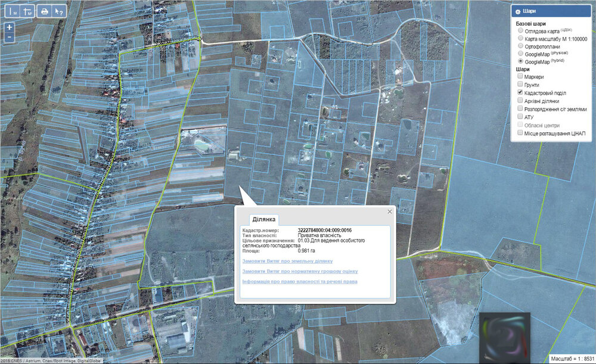Enable the Маркери layer checkbox
The height and width of the screenshot is (364, 596).
(520, 76)
